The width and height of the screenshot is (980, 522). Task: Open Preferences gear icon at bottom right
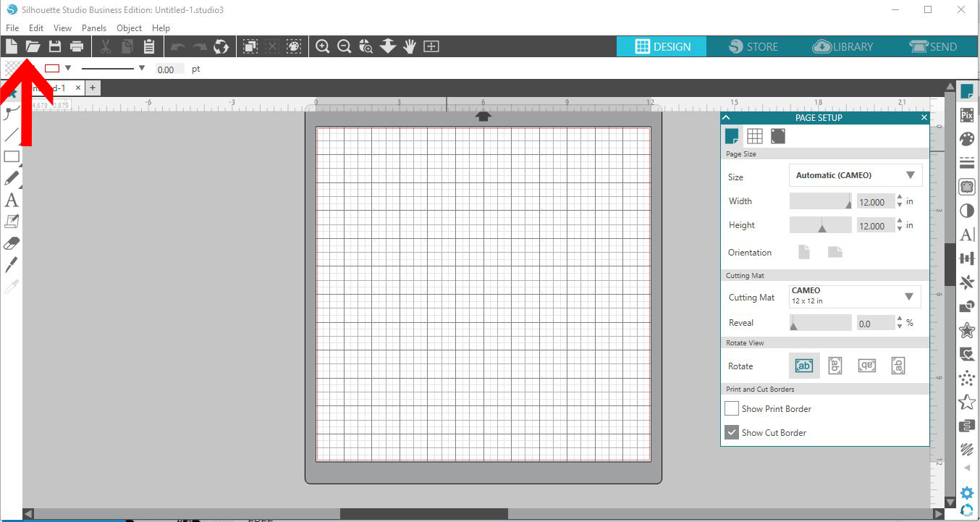pos(966,493)
